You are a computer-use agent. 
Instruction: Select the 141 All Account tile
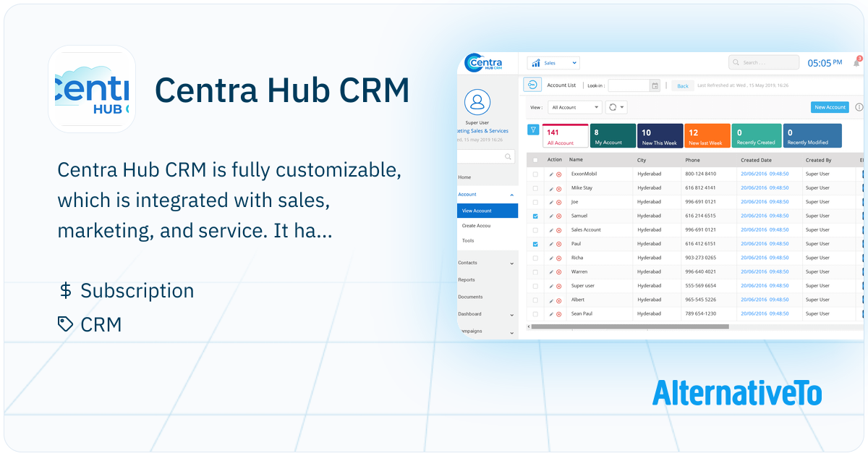(x=566, y=136)
